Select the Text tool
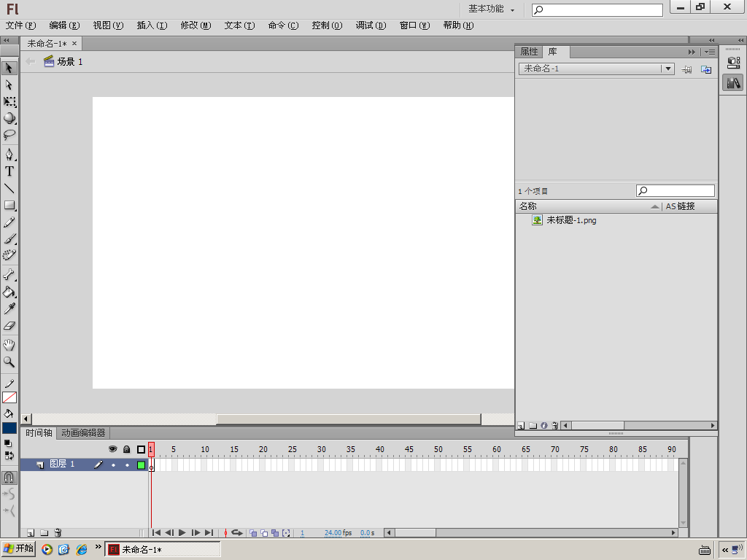 (9, 171)
